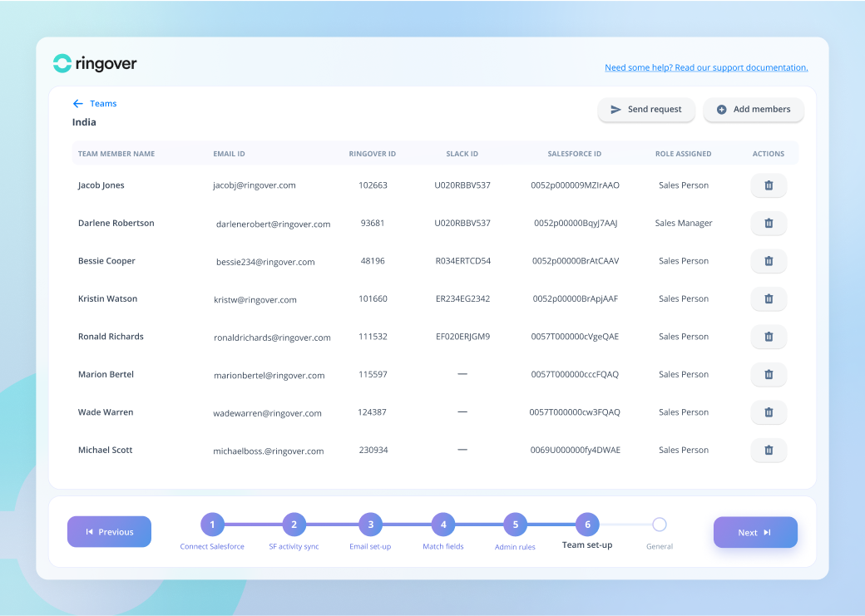Click Salesforce ID 0052p000009MZIrAAO
The width and height of the screenshot is (865, 616).
coord(575,185)
